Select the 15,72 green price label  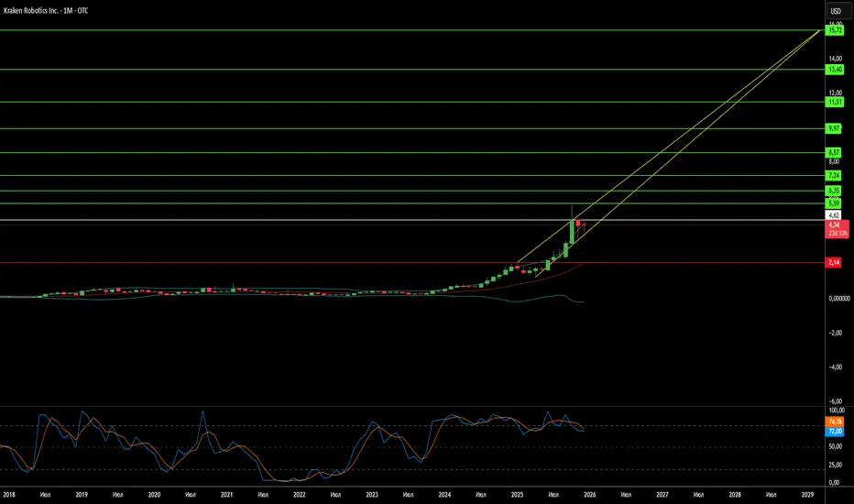[835, 30]
